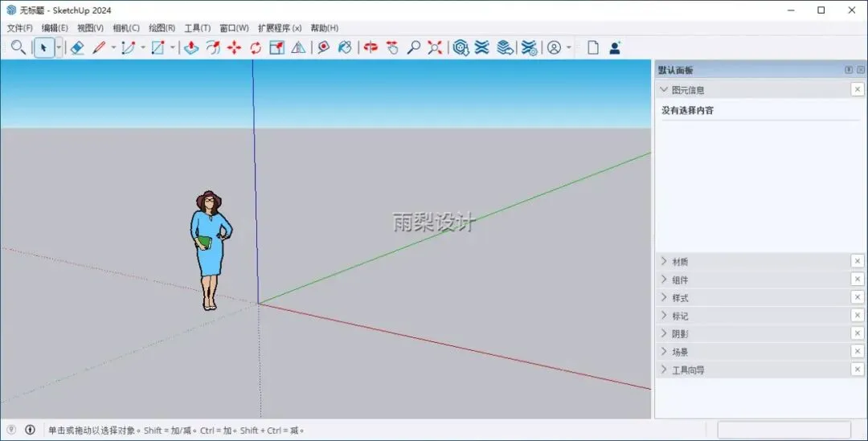Open the Extension Warehouse
This screenshot has height=441, width=868.
click(x=482, y=47)
